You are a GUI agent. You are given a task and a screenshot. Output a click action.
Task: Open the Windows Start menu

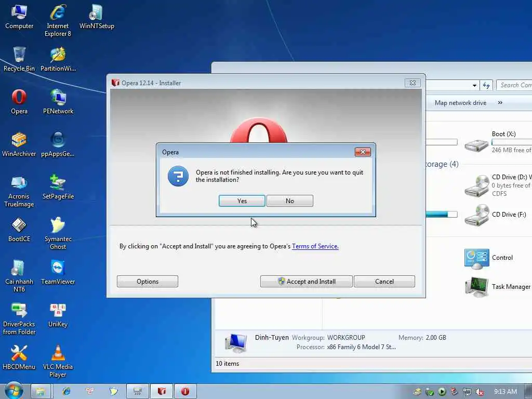click(14, 391)
